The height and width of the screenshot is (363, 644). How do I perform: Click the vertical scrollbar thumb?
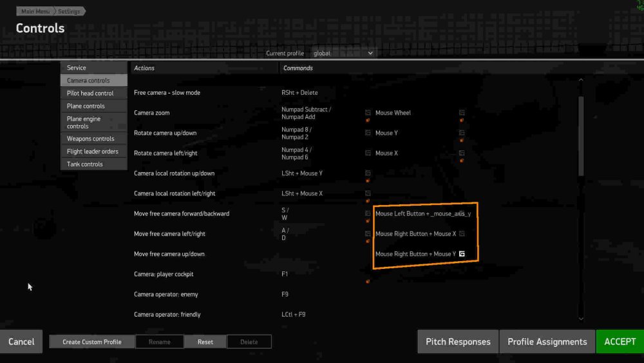(x=581, y=136)
